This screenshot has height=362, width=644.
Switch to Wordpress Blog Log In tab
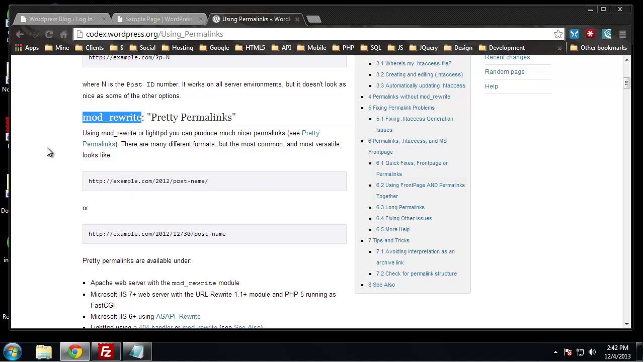click(60, 19)
